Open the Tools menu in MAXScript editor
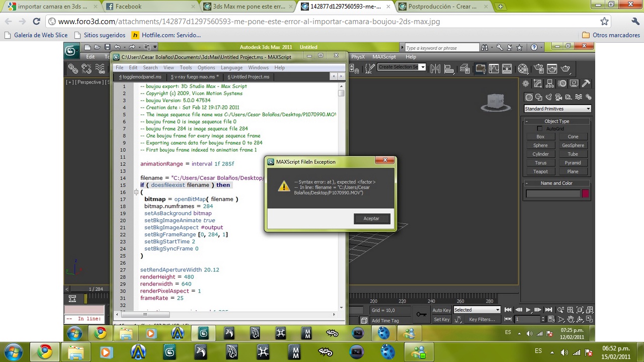 pos(186,67)
